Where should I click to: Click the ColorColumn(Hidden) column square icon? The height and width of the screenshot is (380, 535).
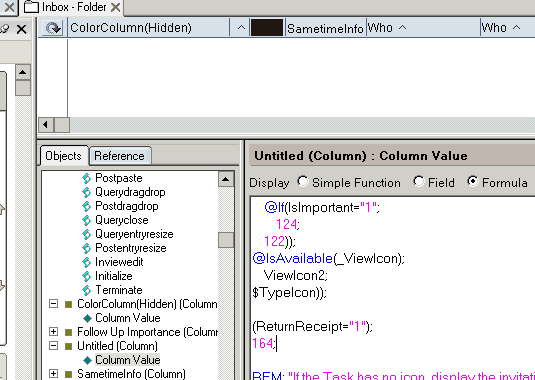69,304
